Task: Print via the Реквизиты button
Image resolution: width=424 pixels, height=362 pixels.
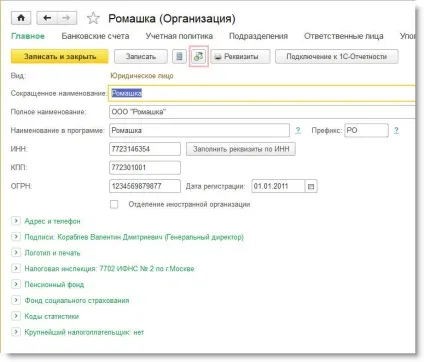Action: point(240,57)
